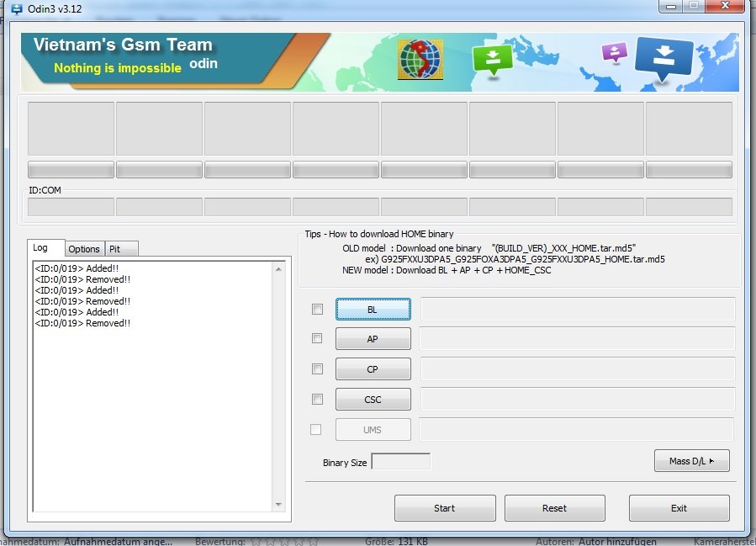Check the CP checkbox

point(317,369)
